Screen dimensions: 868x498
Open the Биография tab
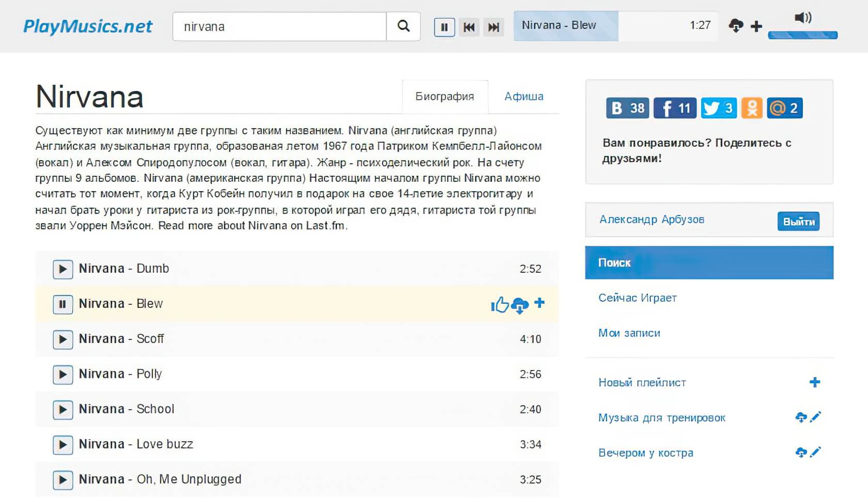tap(444, 97)
